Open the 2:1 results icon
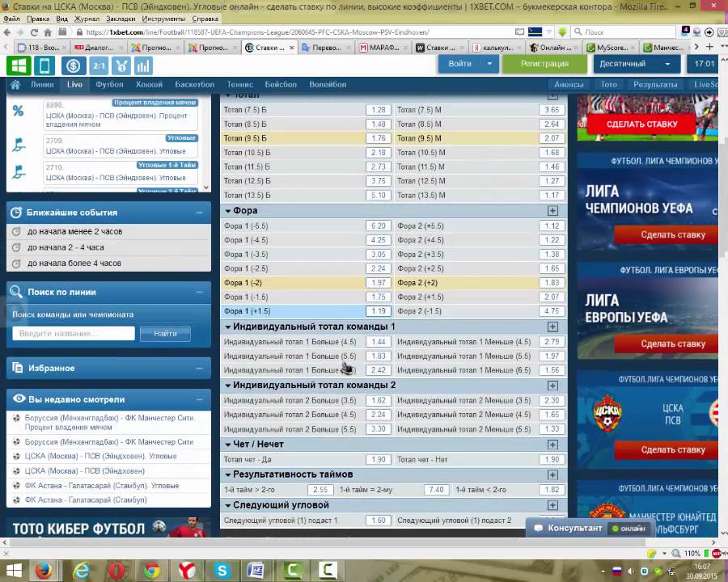 pos(99,65)
